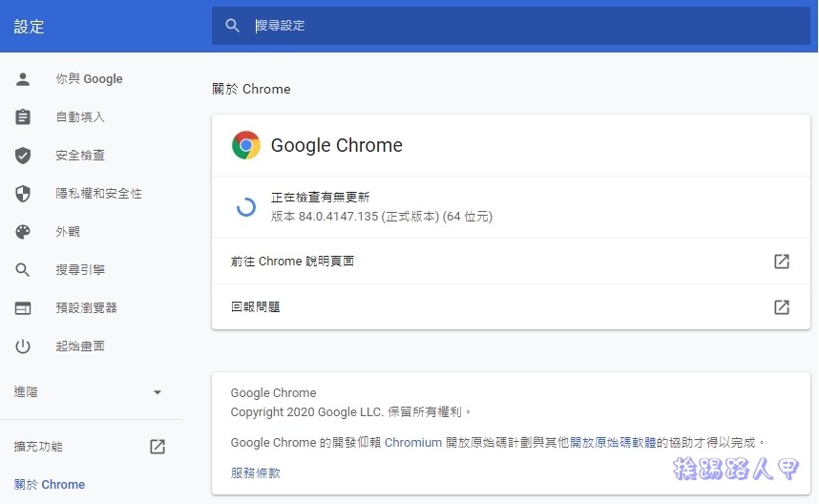Viewport: 819px width, 504px height.
Task: Open the 你與 Google settings section
Action: tap(90, 79)
